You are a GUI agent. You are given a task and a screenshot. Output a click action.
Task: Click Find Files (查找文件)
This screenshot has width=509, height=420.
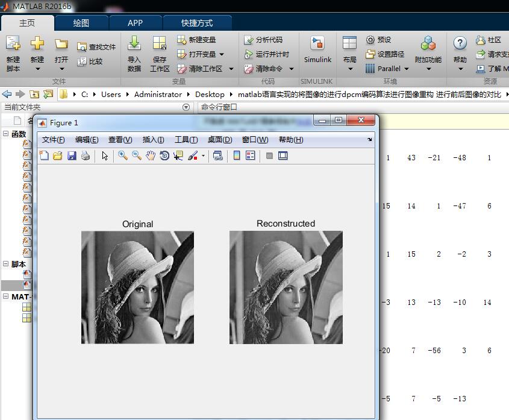coord(96,47)
